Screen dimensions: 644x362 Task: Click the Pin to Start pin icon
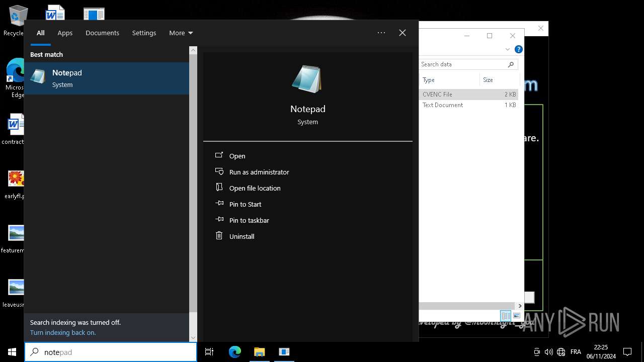(219, 203)
